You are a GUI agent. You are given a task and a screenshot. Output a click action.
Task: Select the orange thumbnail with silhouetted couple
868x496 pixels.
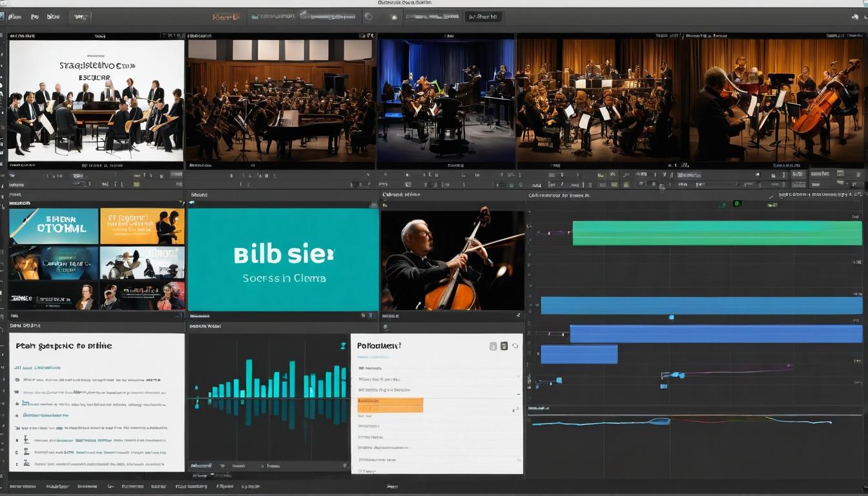click(142, 226)
